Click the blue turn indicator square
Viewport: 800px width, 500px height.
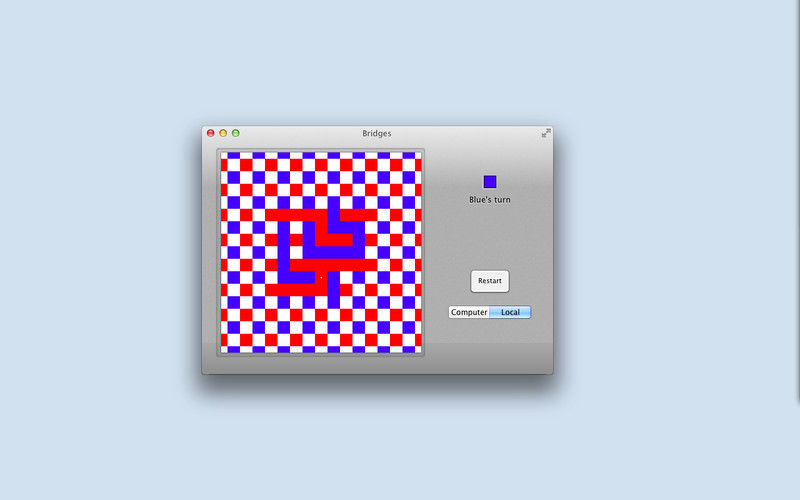pos(490,182)
